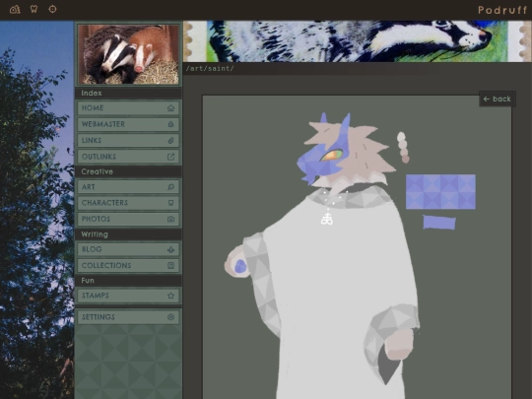Open the OUTLINKS page
This screenshot has width=532, height=399.
pyautogui.click(x=128, y=157)
